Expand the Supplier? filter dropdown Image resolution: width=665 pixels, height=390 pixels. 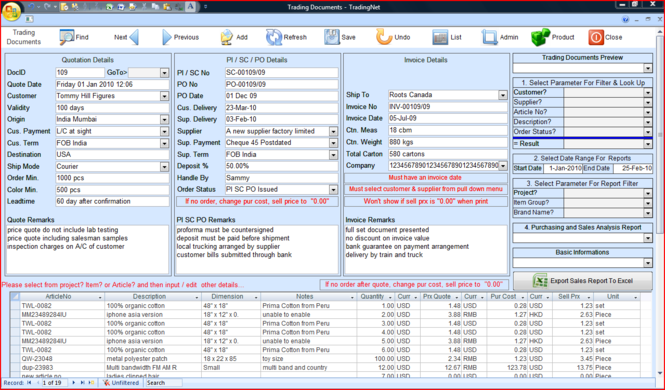648,102
